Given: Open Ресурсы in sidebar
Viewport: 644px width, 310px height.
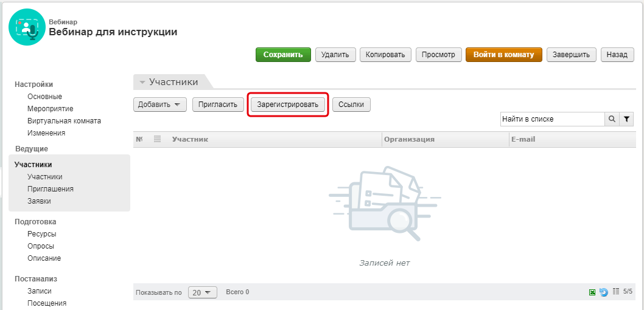Looking at the screenshot, I should point(42,234).
